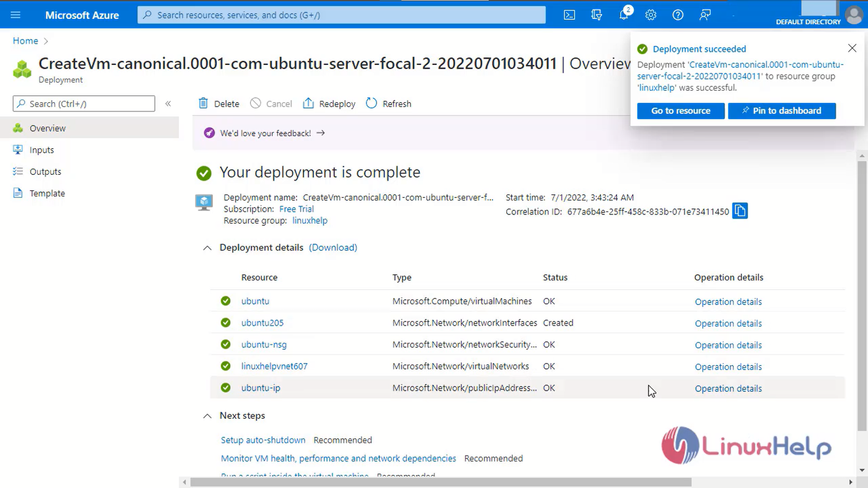The height and width of the screenshot is (488, 868).
Task: Click the Pin to dashboard button
Action: (782, 111)
